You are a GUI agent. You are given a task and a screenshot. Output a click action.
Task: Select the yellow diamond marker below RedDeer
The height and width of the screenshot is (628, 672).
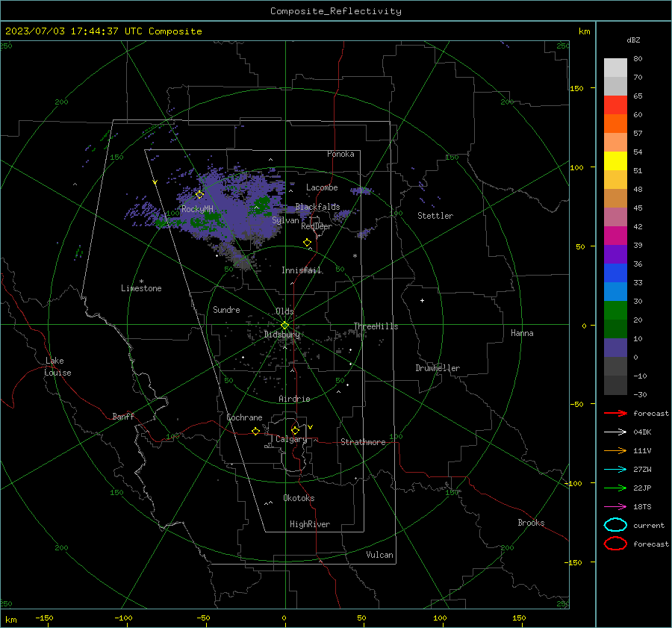308,243
